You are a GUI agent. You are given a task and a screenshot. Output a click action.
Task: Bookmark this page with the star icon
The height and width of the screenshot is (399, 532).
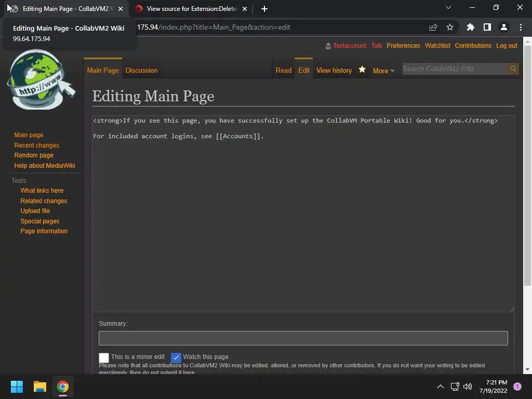pos(450,28)
